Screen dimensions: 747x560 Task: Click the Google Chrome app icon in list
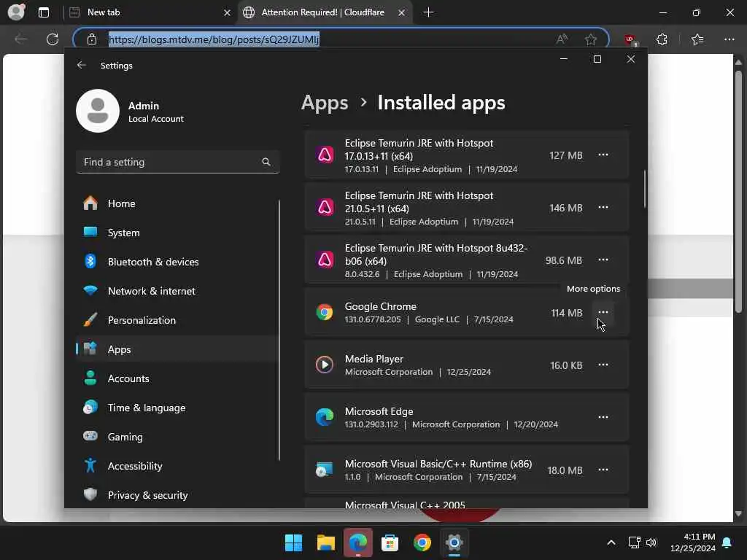pyautogui.click(x=325, y=312)
